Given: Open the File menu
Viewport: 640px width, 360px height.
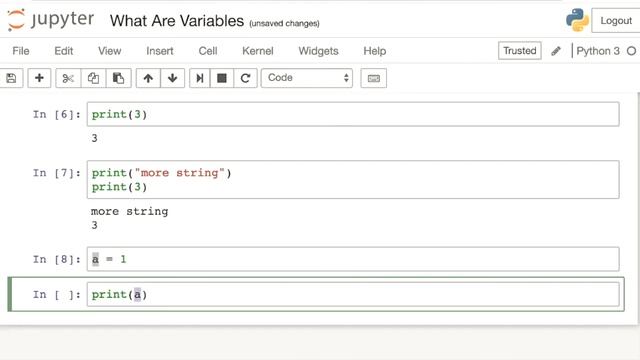Looking at the screenshot, I should point(21,51).
